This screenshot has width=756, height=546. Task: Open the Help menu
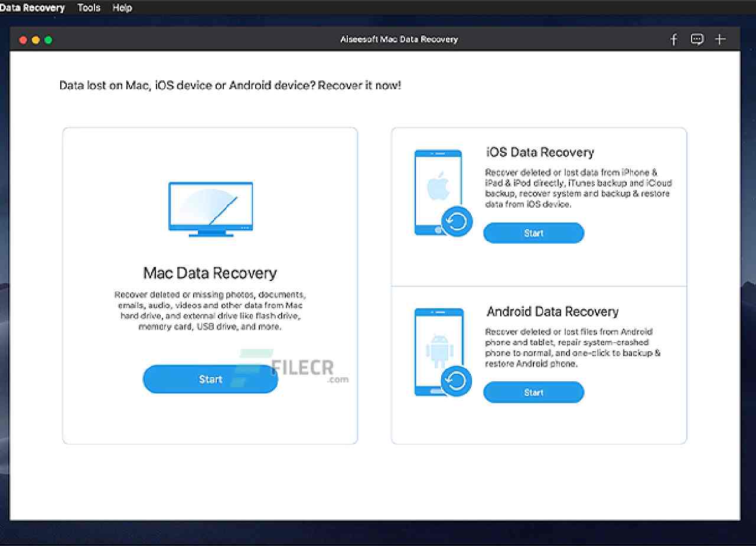point(122,8)
